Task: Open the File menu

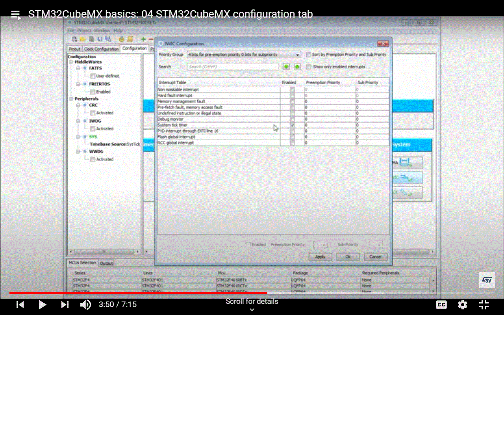Action: tap(70, 30)
